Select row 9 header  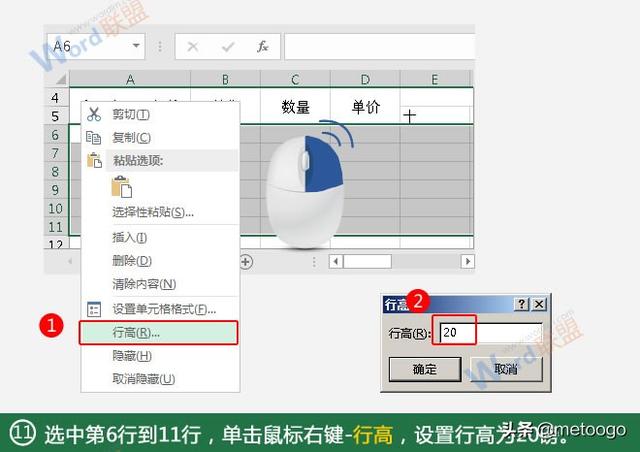(56, 190)
